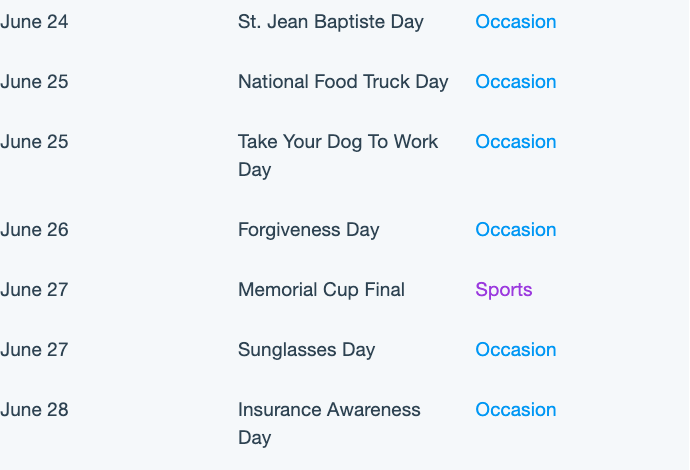
Task: Click the June 27 date beside Sunglasses Day
Action: tap(34, 350)
